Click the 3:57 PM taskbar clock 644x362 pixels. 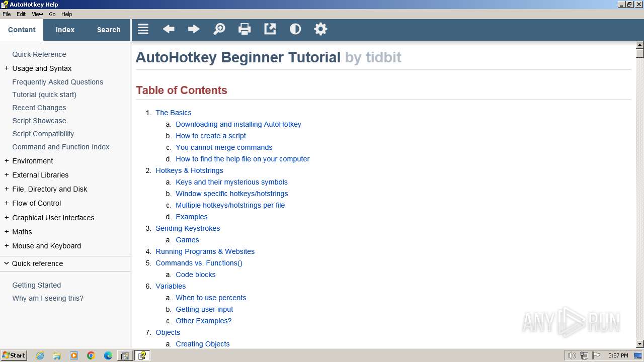coord(618,355)
